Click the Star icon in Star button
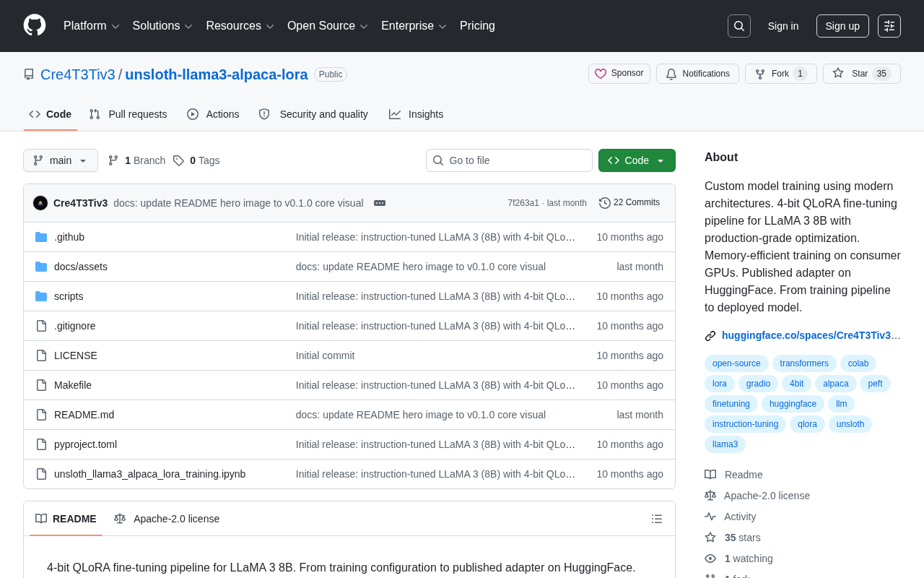The image size is (924, 578). [x=838, y=73]
